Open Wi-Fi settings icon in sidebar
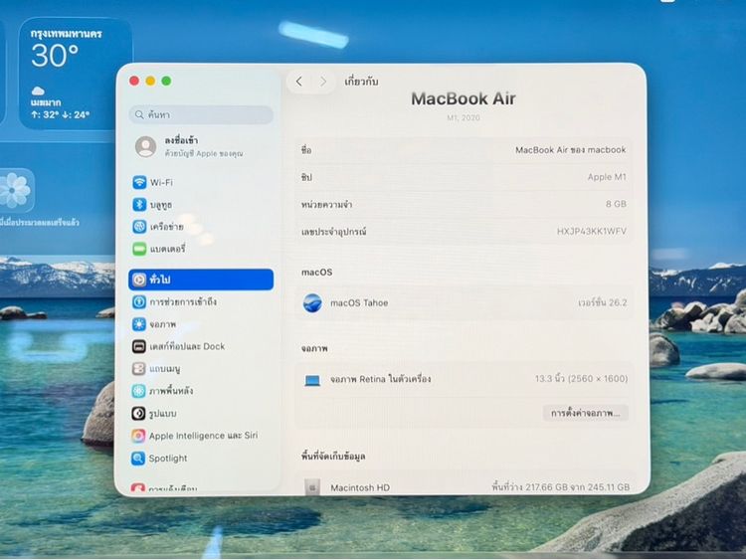The image size is (746, 560). tap(139, 182)
